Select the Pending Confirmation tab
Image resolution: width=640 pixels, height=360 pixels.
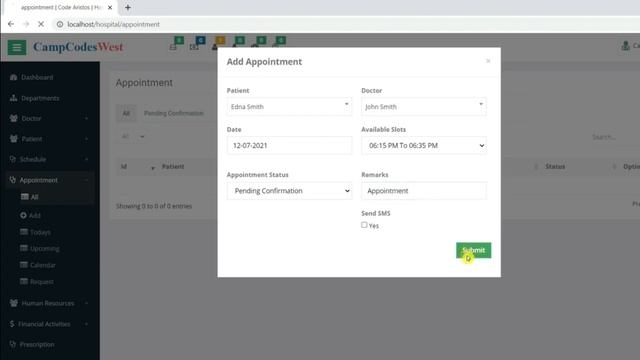173,113
